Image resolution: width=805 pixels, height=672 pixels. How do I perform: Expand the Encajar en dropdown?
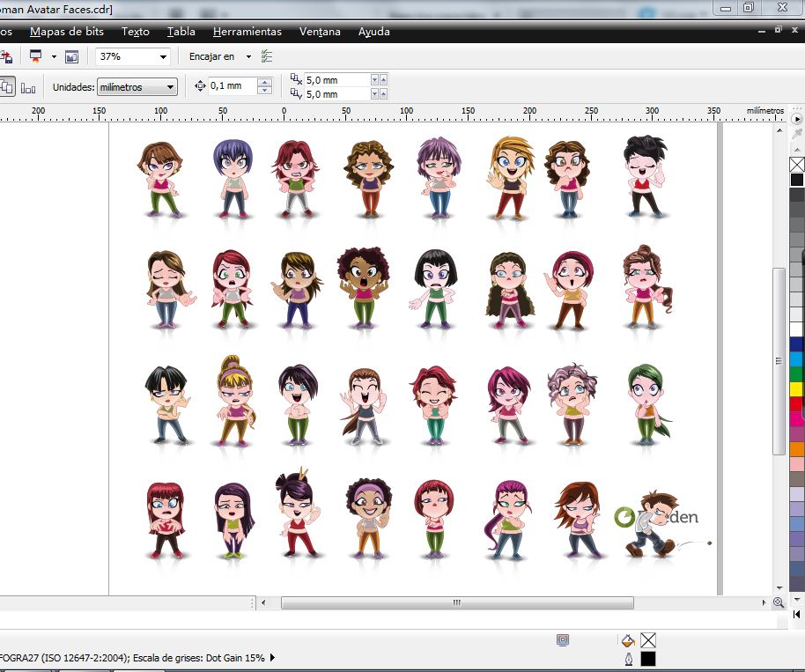(248, 56)
